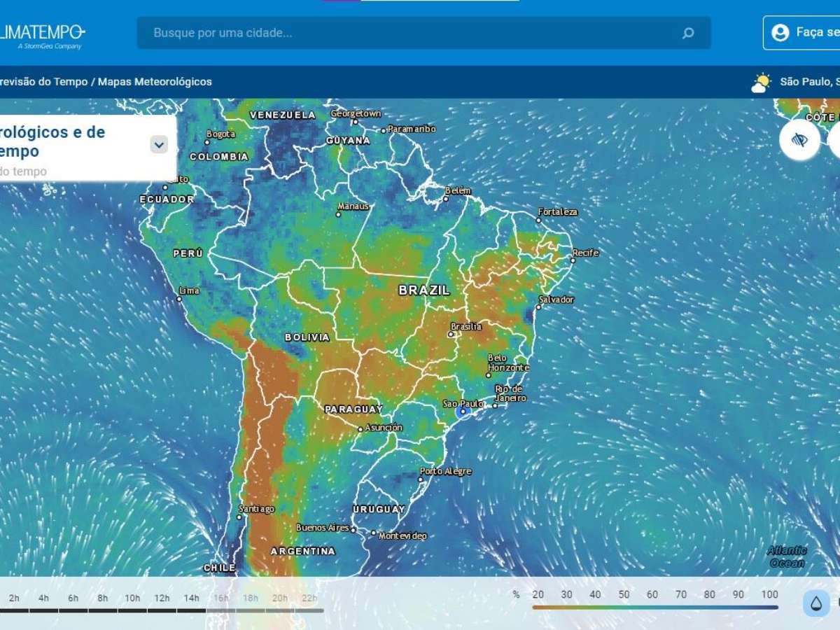Jump to 12h on the timeline
The width and height of the screenshot is (840, 630).
(x=162, y=599)
